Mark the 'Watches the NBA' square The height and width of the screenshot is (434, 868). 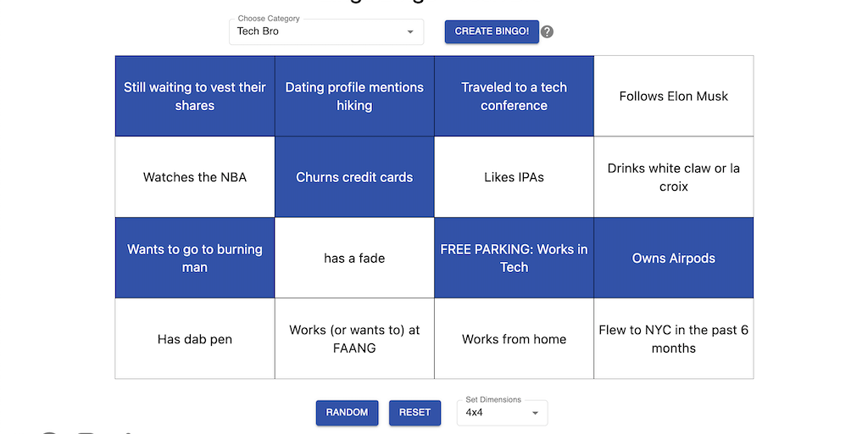[x=195, y=177]
